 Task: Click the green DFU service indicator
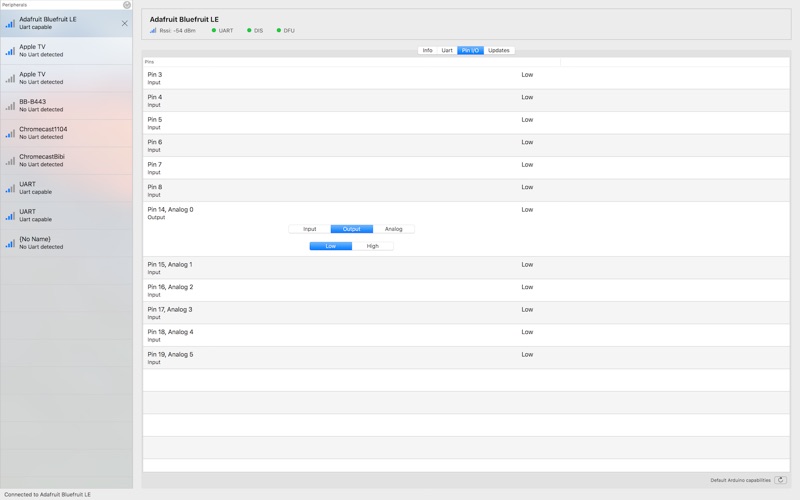click(x=279, y=31)
